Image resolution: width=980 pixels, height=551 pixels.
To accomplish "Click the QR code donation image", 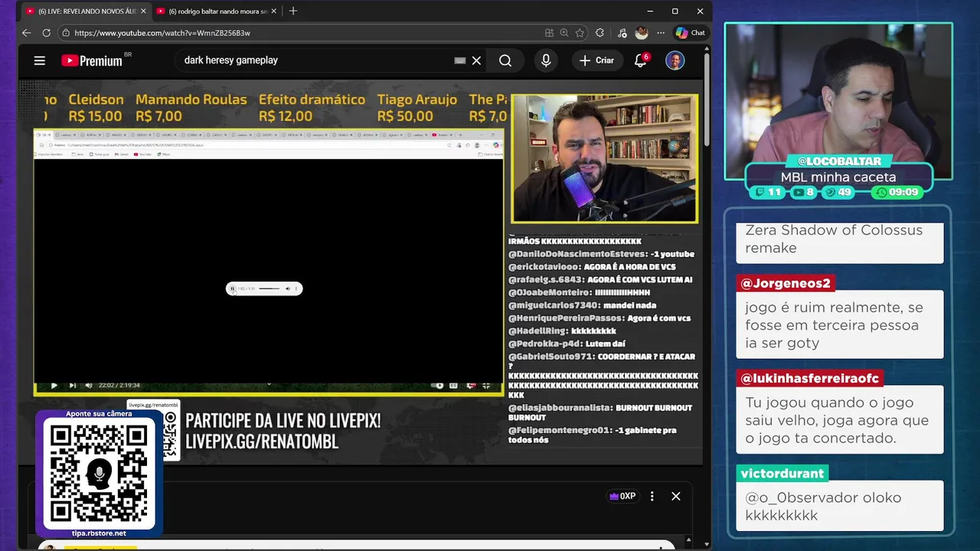I will [x=98, y=474].
